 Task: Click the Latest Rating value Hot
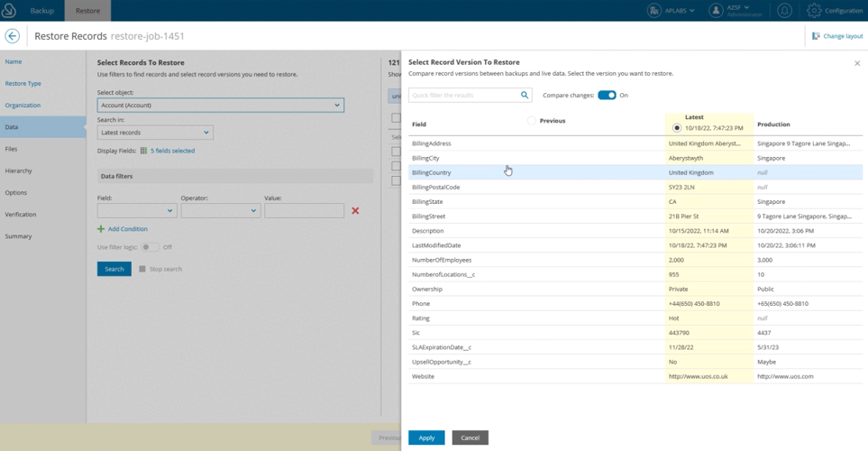[673, 318]
